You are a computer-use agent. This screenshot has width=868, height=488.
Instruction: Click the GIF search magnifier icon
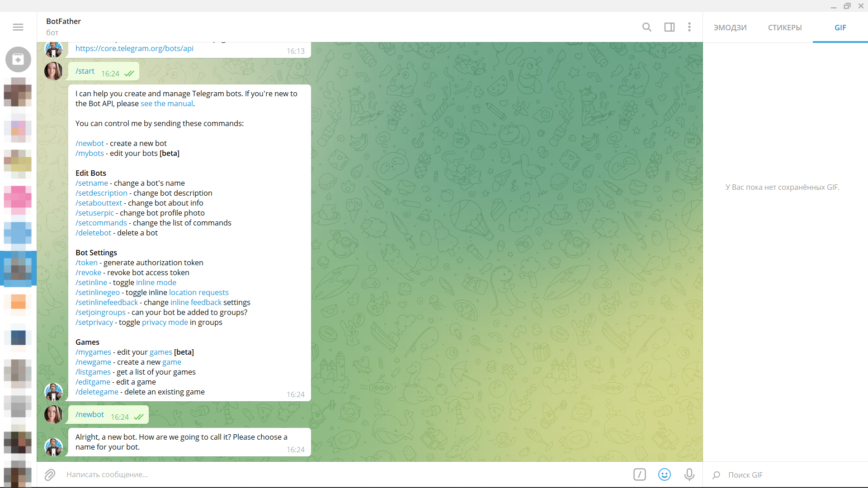pyautogui.click(x=717, y=475)
